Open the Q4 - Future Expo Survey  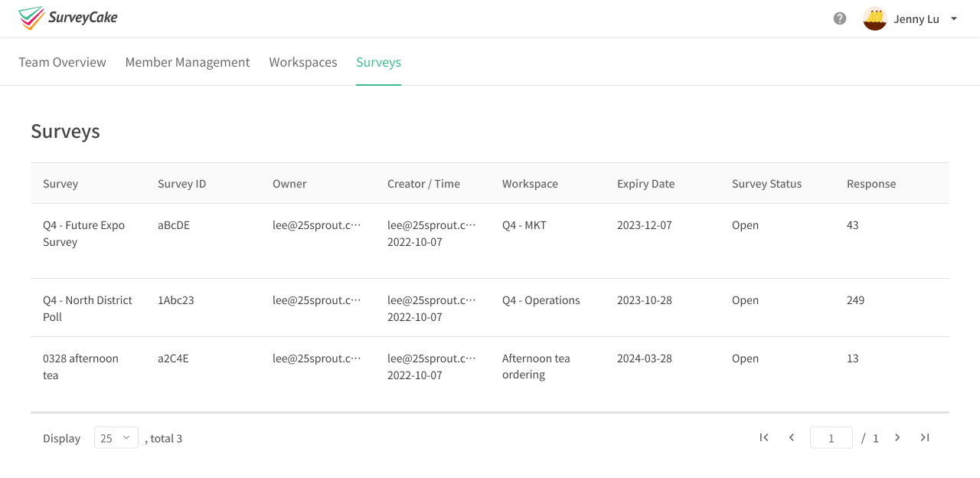click(84, 233)
